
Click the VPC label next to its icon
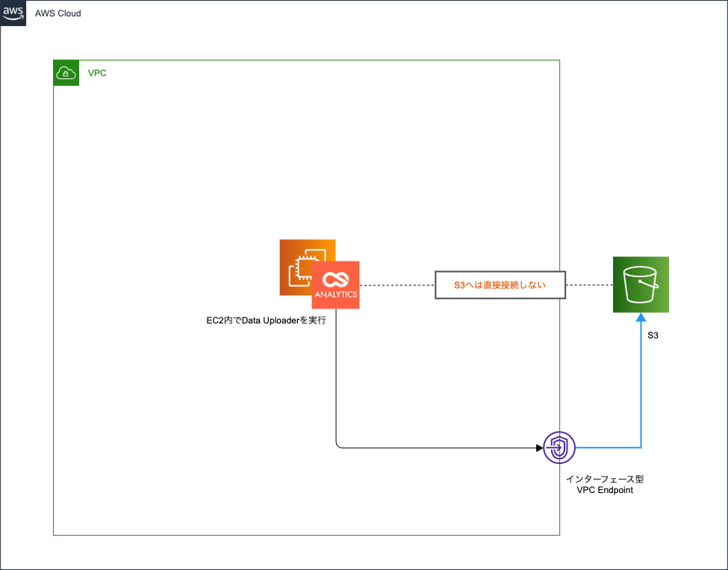[97, 72]
